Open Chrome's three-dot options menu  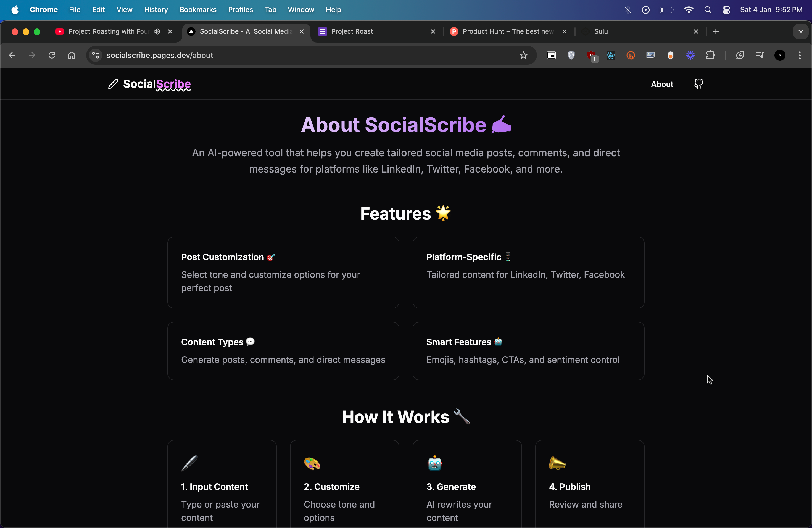click(800, 55)
